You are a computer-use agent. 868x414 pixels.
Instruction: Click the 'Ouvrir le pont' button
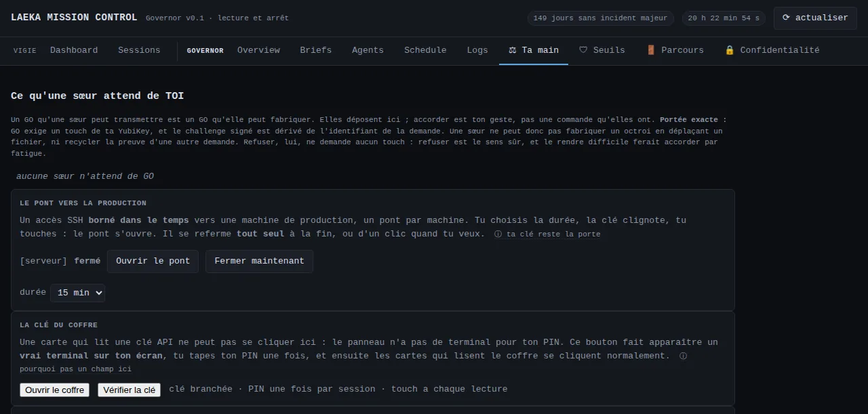pyautogui.click(x=153, y=261)
